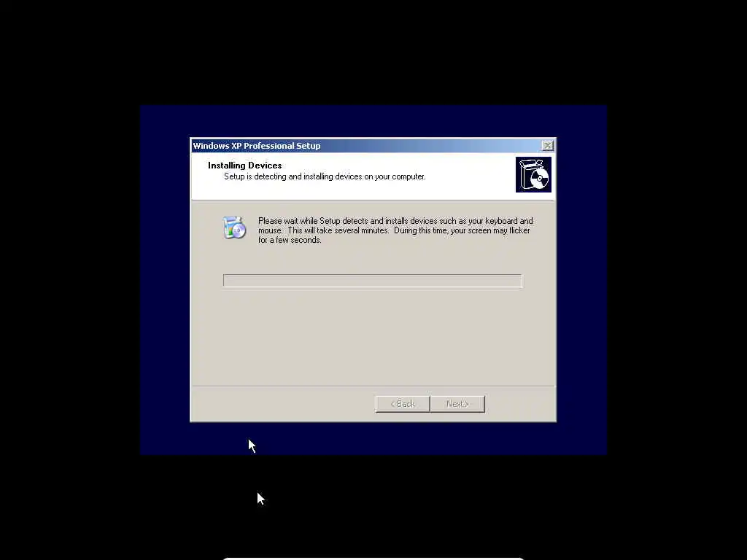Close the Windows XP Professional Setup dialog
The width and height of the screenshot is (747, 560).
pyautogui.click(x=547, y=146)
